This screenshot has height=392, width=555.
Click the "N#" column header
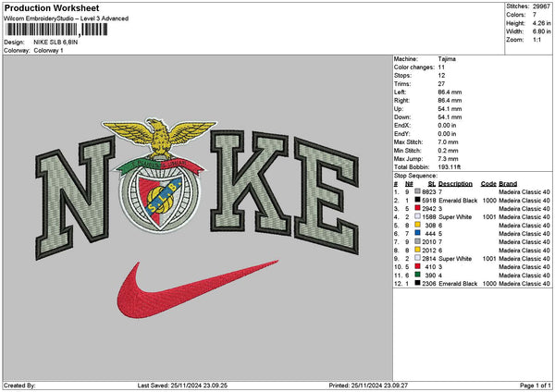(409, 184)
